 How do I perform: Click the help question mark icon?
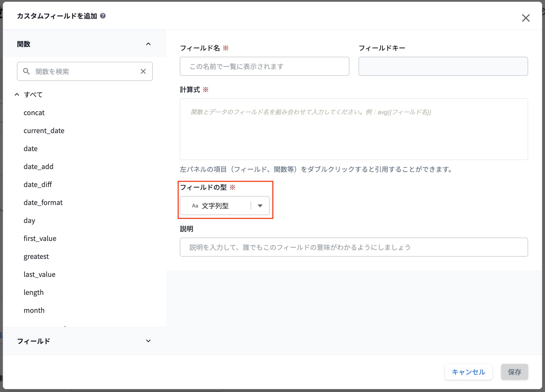pyautogui.click(x=103, y=16)
